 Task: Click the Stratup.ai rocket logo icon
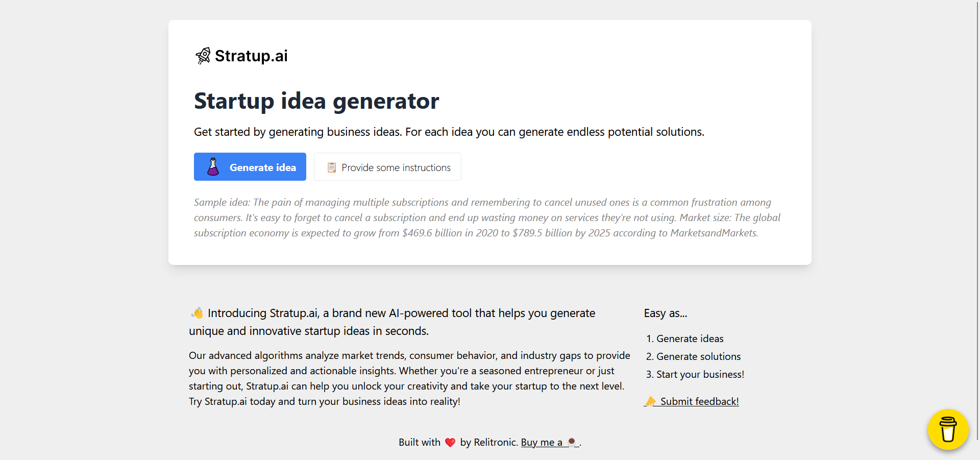(202, 55)
